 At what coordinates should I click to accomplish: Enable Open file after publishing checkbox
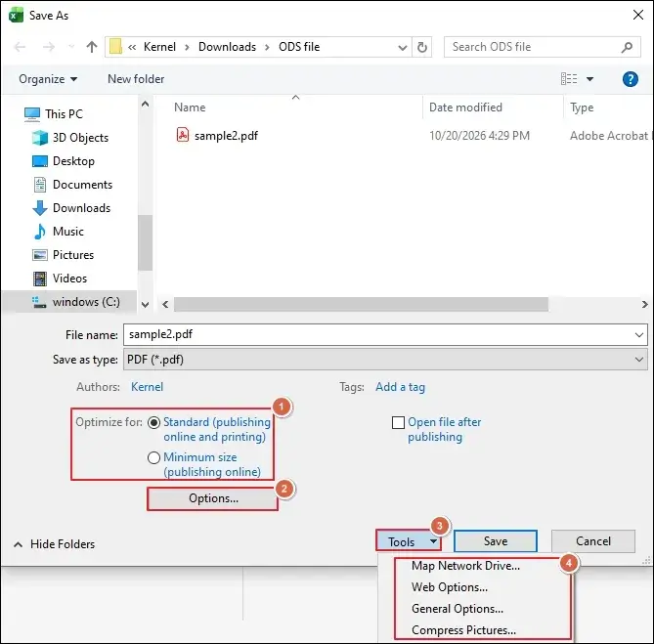click(x=398, y=423)
